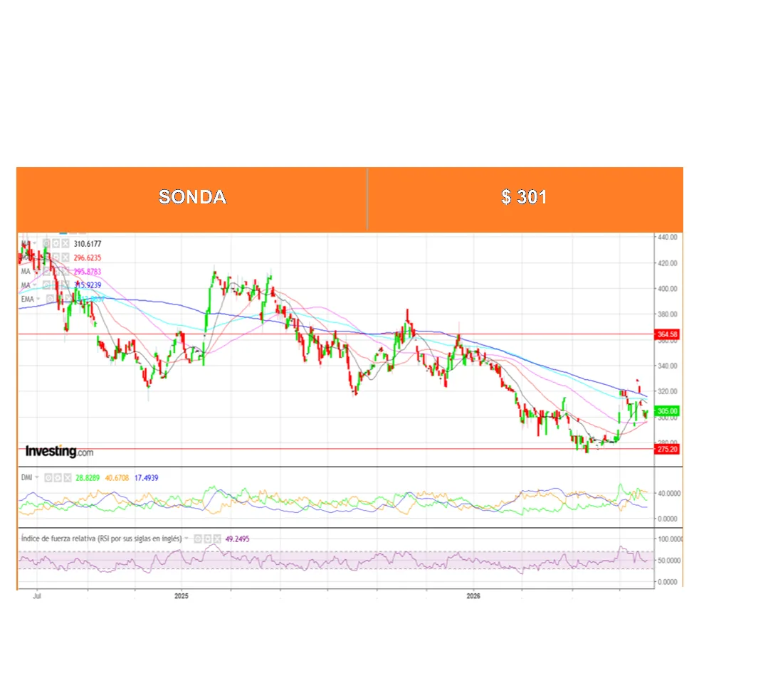This screenshot has height=700, width=763.
Task: Remove the RSI indicator panel
Action: [217, 539]
